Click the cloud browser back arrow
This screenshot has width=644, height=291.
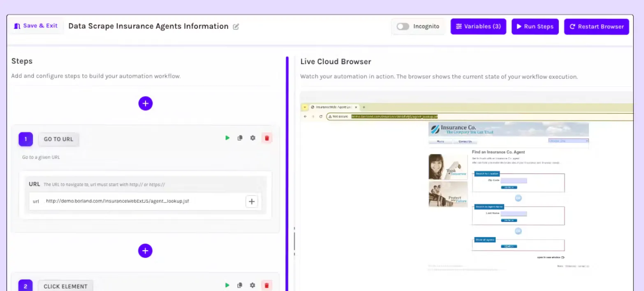click(305, 117)
